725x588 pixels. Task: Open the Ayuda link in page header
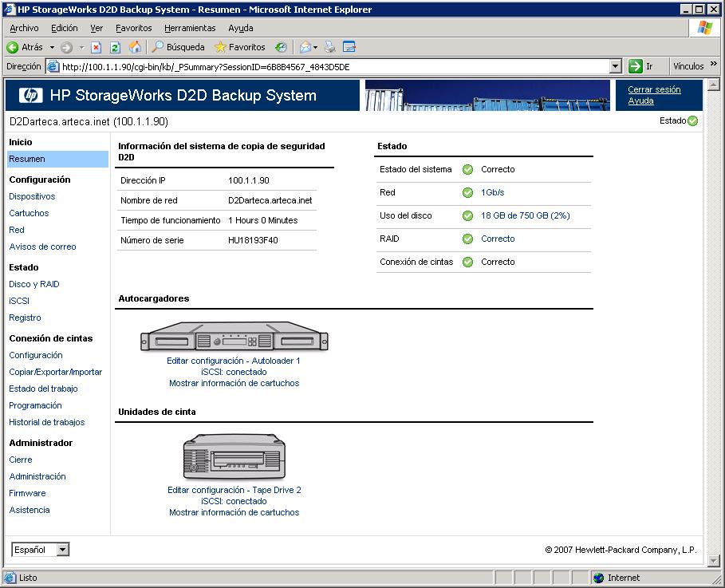(640, 101)
